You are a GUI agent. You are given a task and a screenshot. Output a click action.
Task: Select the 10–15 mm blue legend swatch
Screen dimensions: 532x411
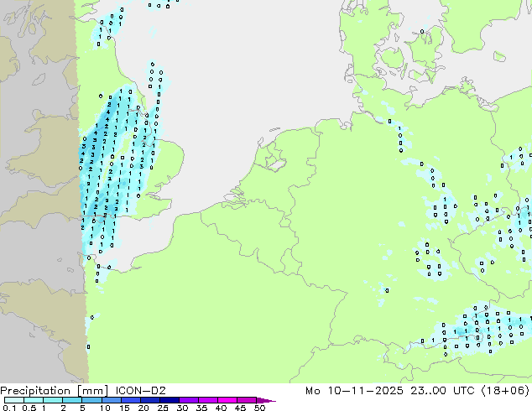(x=112, y=400)
